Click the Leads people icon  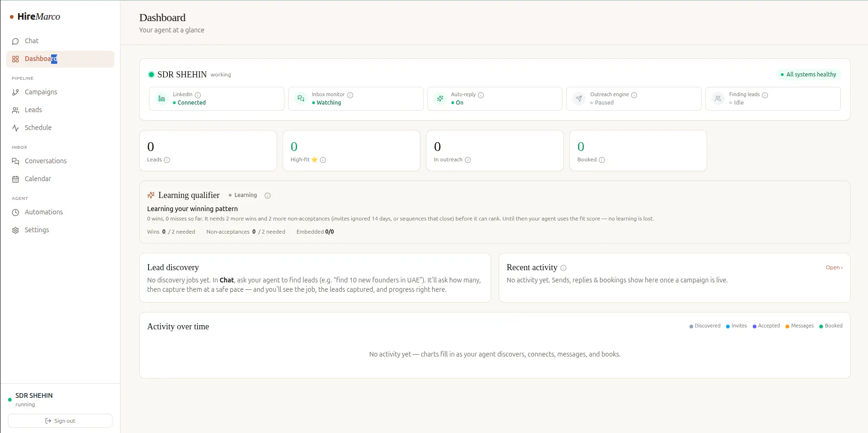coord(15,110)
